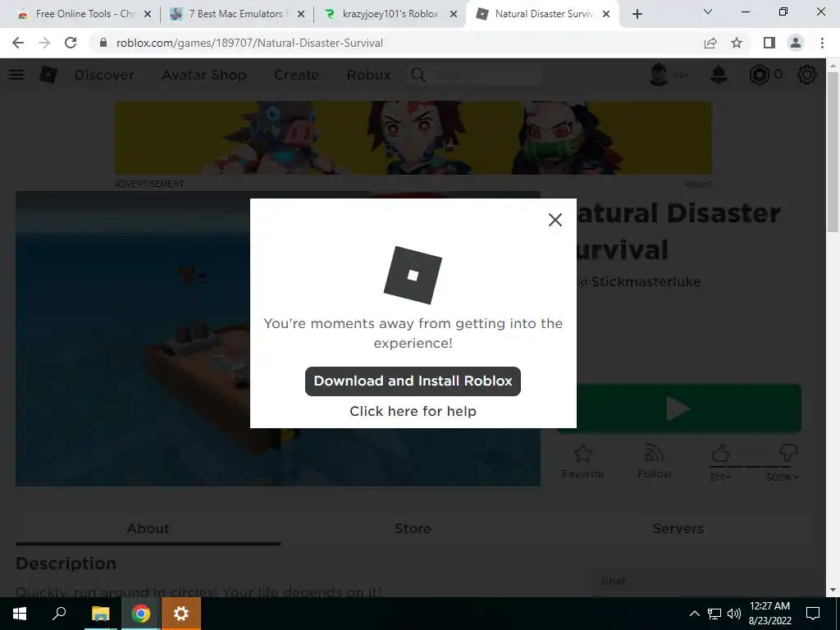Like the game with thumbs up

point(720,454)
